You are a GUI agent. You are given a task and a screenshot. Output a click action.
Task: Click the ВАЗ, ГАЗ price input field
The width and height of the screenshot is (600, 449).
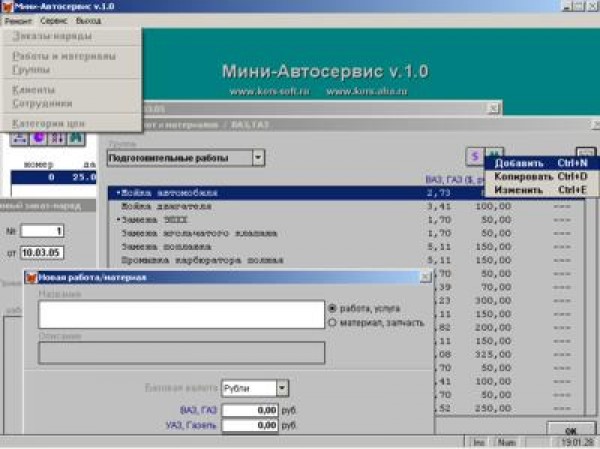[249, 409]
